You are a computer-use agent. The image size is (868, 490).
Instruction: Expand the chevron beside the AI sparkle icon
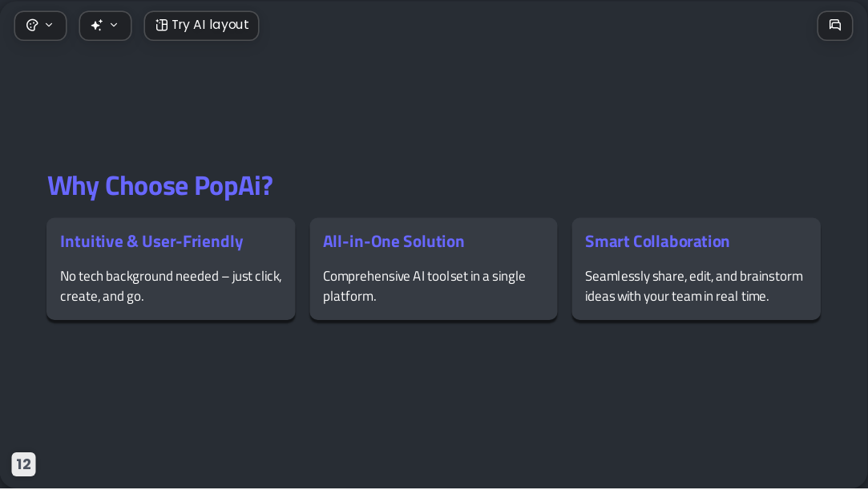pyautogui.click(x=114, y=26)
